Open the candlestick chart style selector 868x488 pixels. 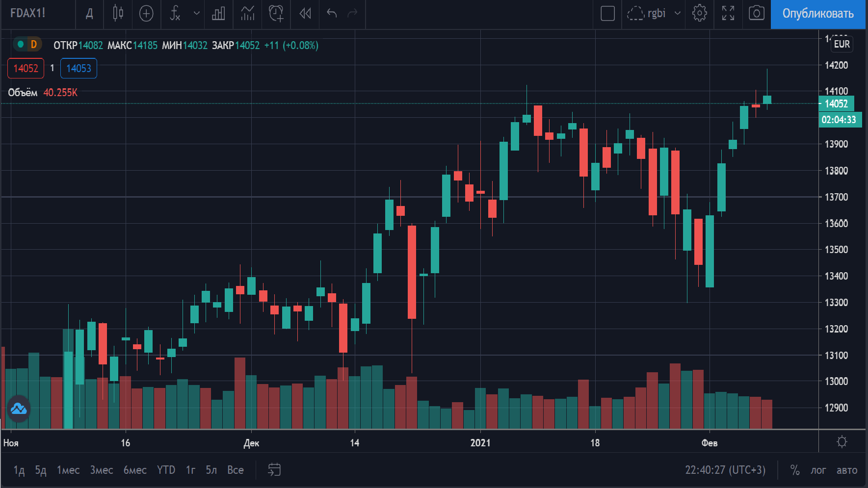click(118, 13)
